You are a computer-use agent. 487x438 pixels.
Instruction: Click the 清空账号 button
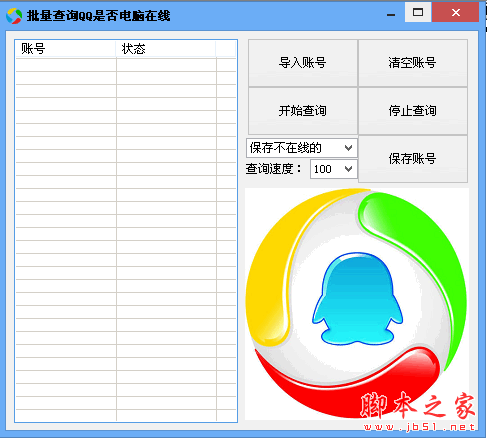413,63
